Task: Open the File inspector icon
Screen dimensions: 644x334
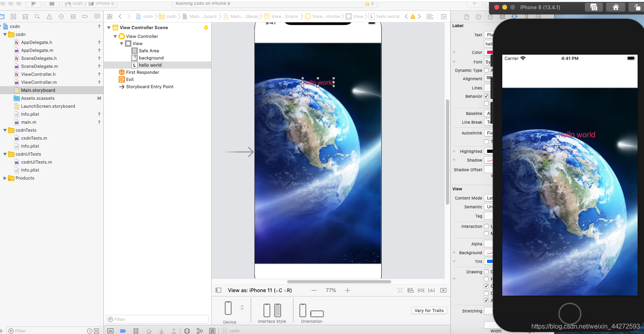Action: 466,17
